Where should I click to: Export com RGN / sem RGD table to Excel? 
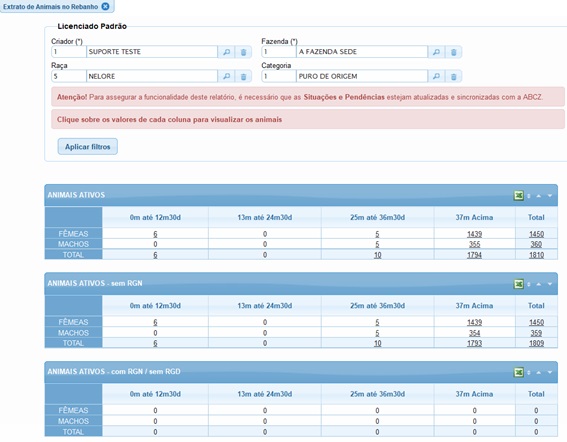pyautogui.click(x=519, y=372)
